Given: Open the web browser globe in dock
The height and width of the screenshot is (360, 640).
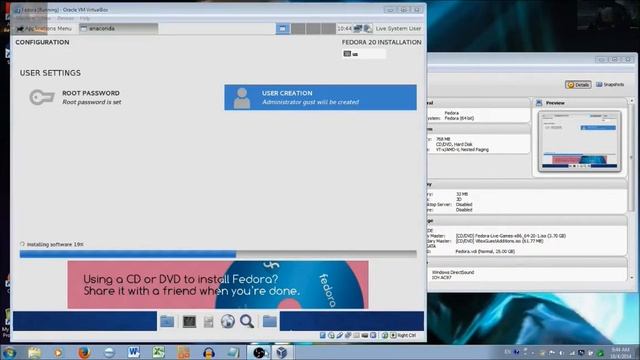Looking at the screenshot, I should (x=228, y=322).
